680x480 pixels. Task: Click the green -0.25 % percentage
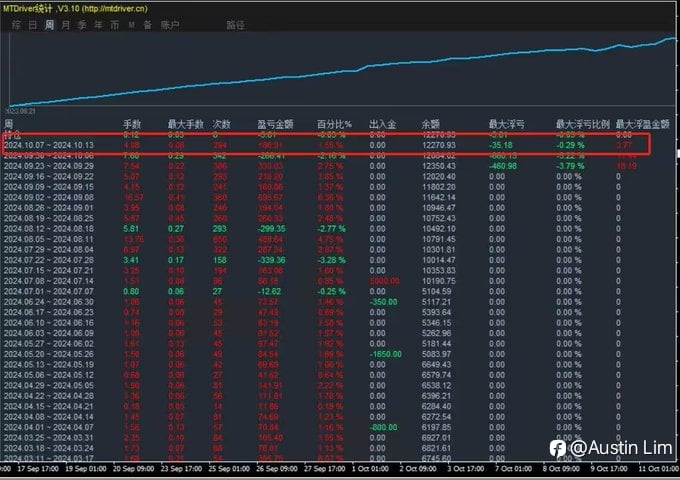tap(331, 291)
